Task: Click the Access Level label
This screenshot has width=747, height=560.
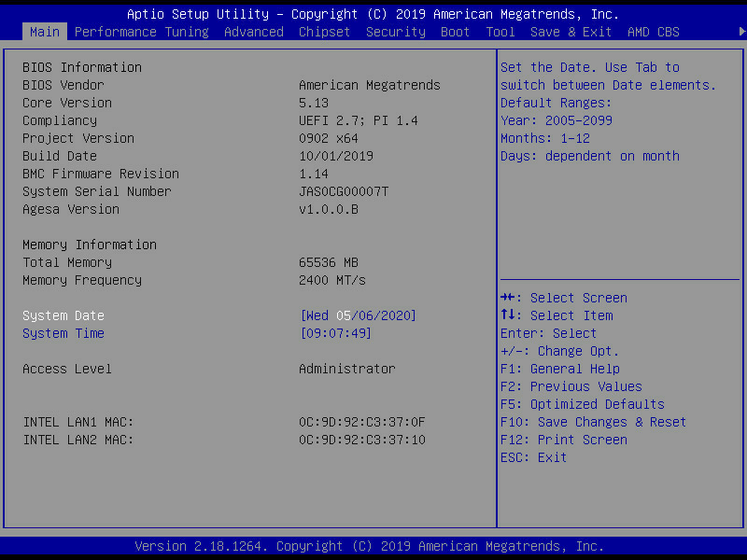Action: pos(67,369)
